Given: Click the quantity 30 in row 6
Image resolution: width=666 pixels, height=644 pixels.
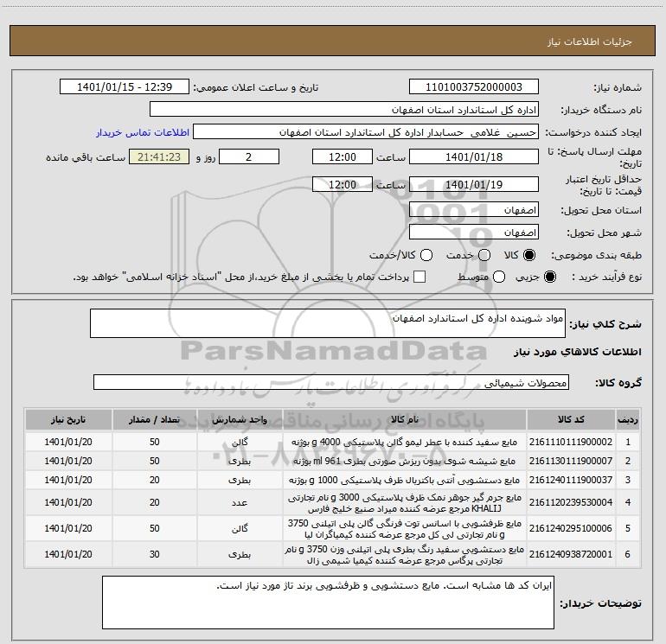Looking at the screenshot, I should pos(155,554).
